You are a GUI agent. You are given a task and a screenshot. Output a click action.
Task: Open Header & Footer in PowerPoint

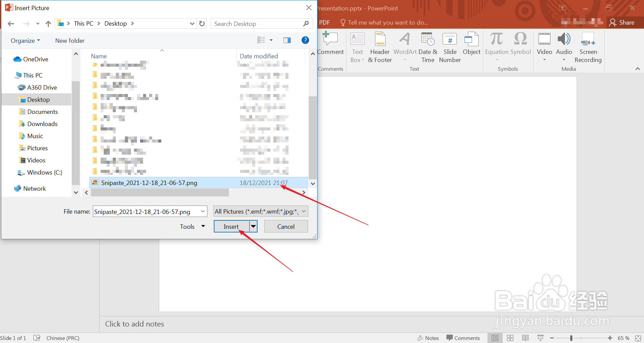click(x=380, y=48)
